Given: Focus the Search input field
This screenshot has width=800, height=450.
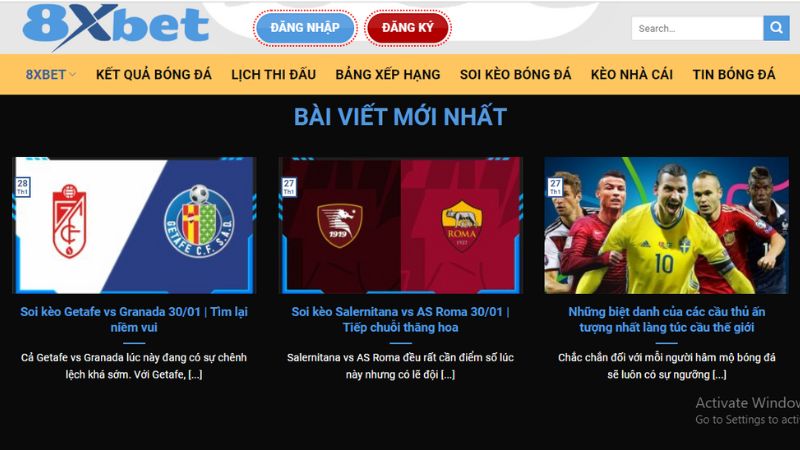Looking at the screenshot, I should [x=697, y=29].
